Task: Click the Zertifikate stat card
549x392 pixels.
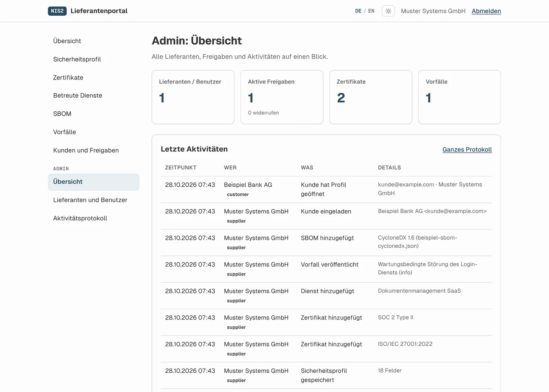Action: point(371,97)
